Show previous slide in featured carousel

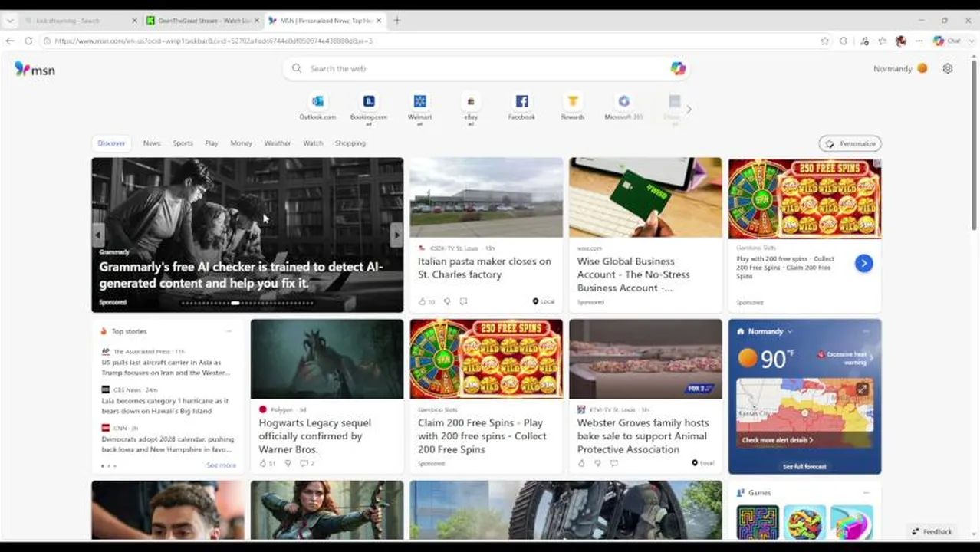(x=98, y=235)
